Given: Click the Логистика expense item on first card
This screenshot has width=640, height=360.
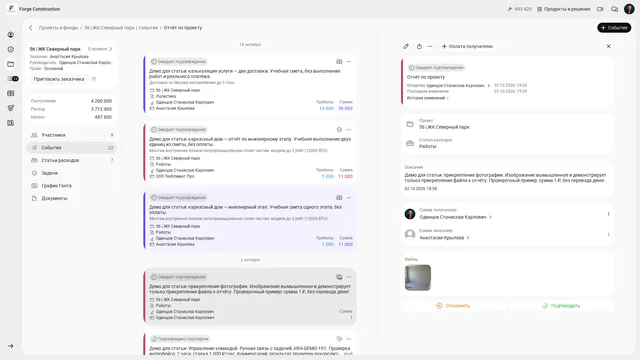Looking at the screenshot, I should pos(166,96).
